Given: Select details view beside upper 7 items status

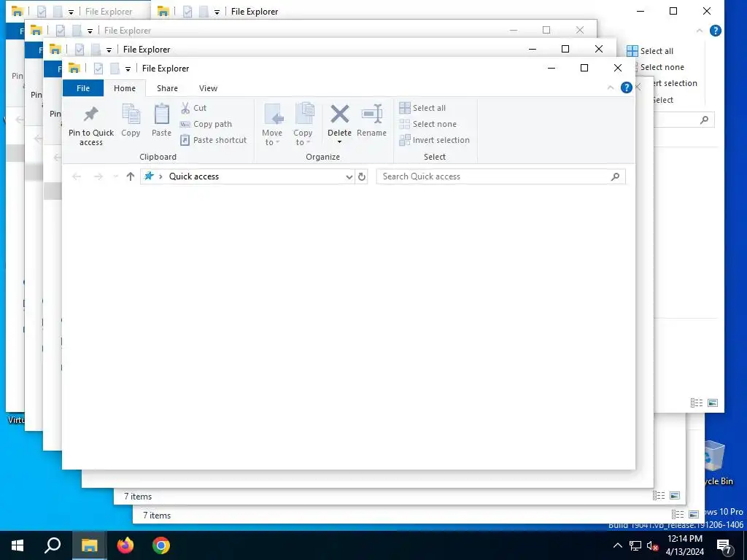Looking at the screenshot, I should (659, 496).
